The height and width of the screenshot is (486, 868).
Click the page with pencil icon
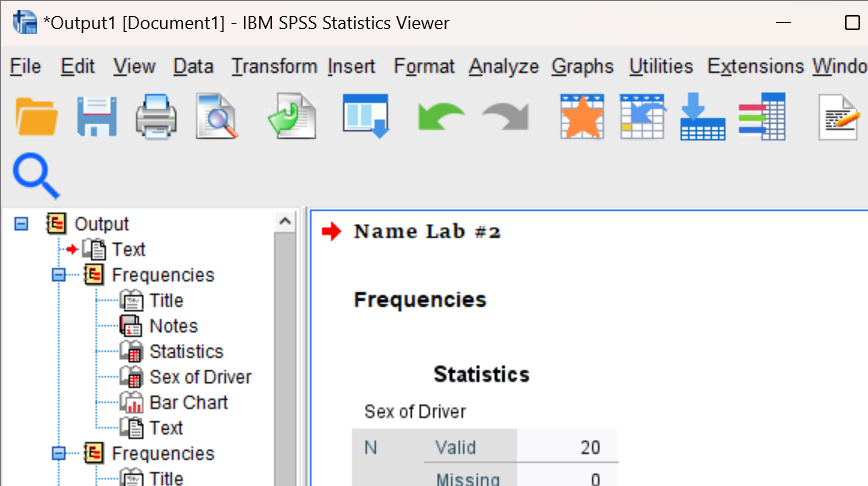coord(839,117)
